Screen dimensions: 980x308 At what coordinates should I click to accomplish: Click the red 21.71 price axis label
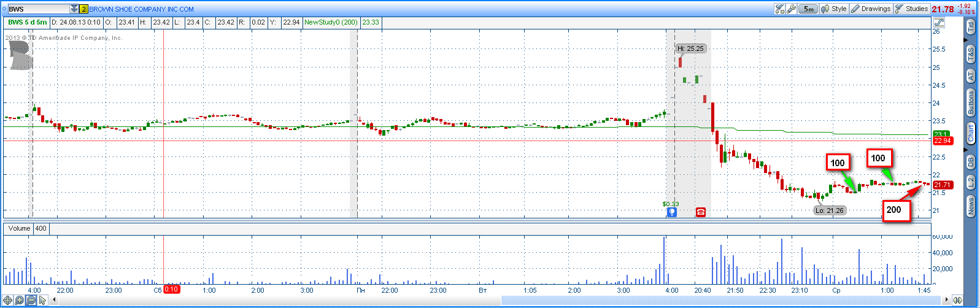click(943, 185)
